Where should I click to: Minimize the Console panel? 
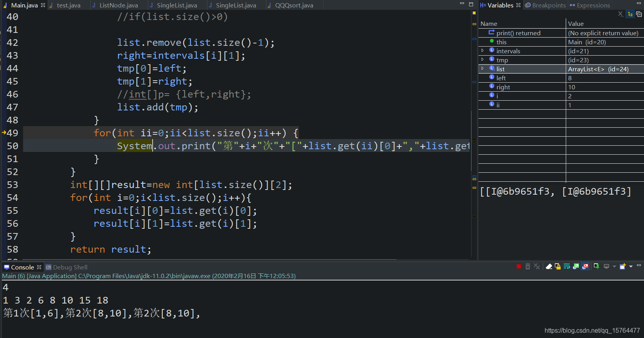click(x=639, y=266)
